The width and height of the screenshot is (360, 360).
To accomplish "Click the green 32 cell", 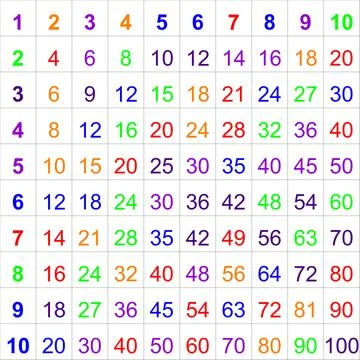I will click(x=270, y=130).
